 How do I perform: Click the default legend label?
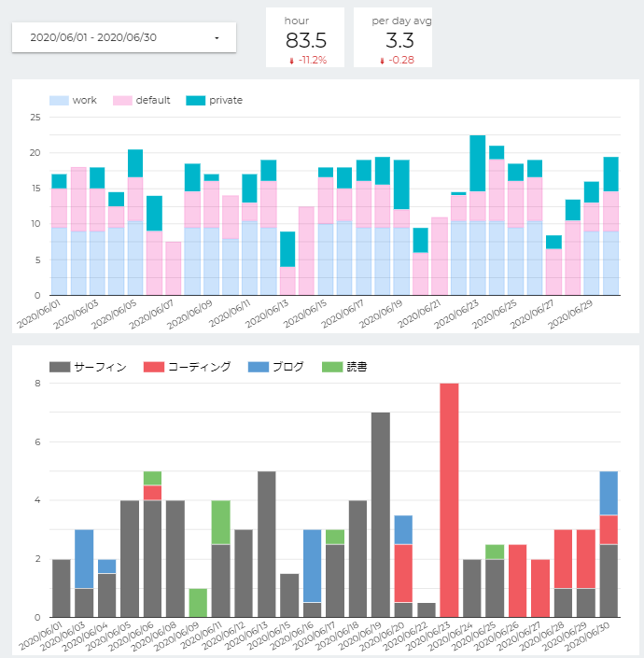[x=153, y=100]
